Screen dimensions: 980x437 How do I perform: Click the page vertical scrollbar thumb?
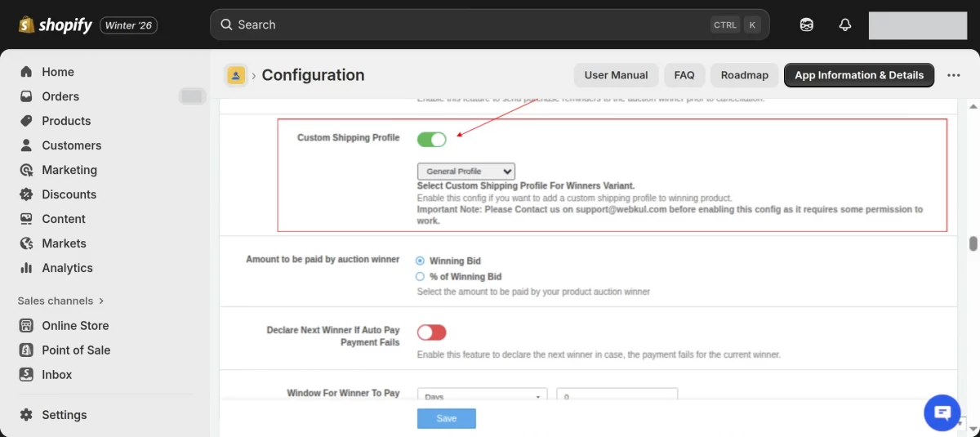coord(973,243)
